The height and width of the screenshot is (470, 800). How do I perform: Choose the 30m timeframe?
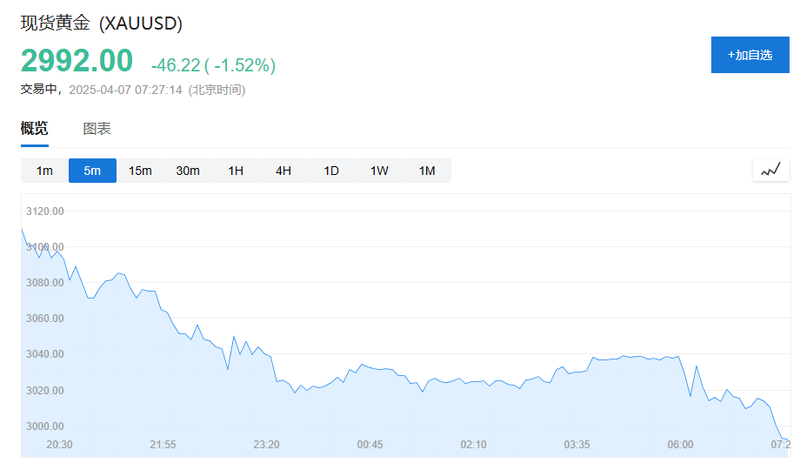coord(188,170)
